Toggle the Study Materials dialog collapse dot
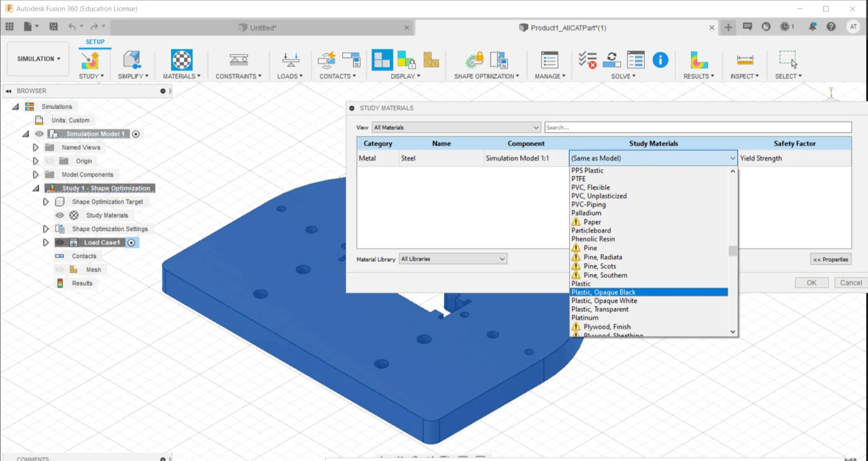The image size is (868, 461). (352, 108)
